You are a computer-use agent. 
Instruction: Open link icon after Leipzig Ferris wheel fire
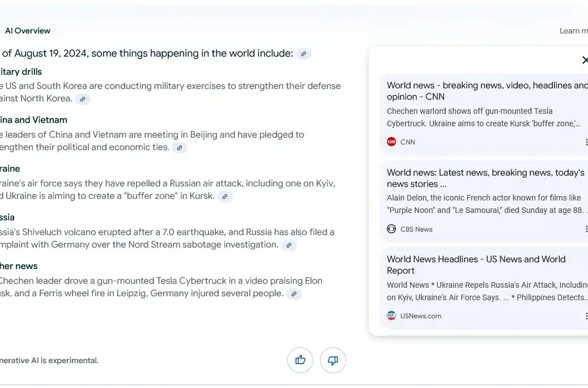click(x=294, y=294)
